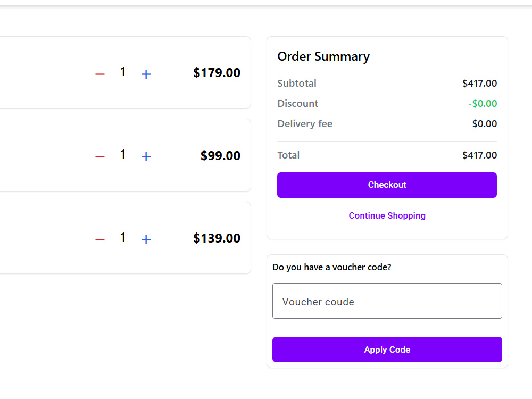Click the blue plus for $99.00 item
Viewport: 532px width, 399px height.
tap(146, 156)
